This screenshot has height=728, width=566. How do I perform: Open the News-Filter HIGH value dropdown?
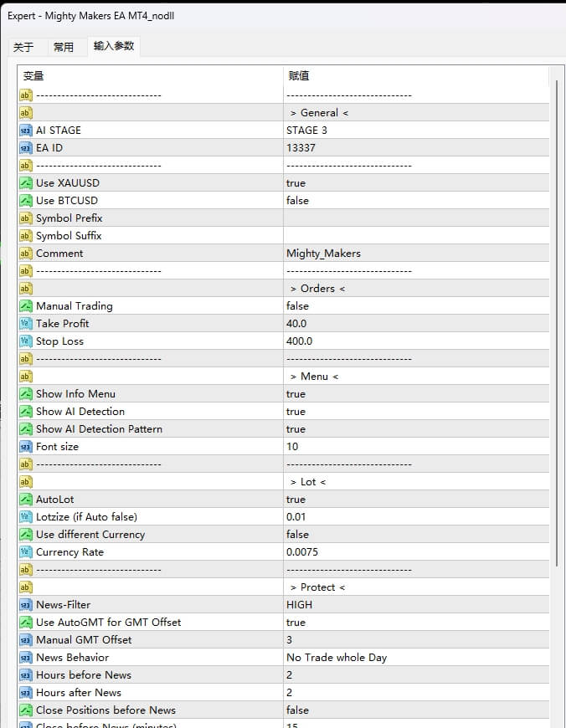(x=299, y=605)
